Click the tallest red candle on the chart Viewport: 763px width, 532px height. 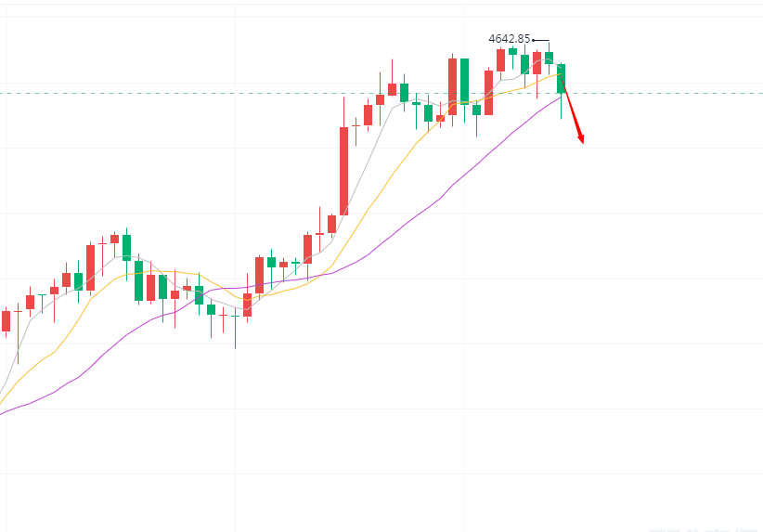pyautogui.click(x=343, y=171)
